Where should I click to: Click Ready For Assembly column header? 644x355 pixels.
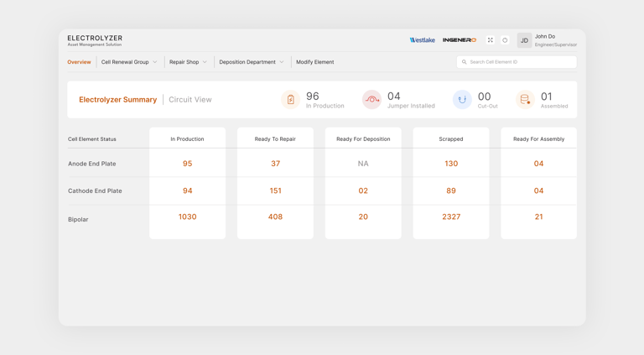pyautogui.click(x=539, y=138)
